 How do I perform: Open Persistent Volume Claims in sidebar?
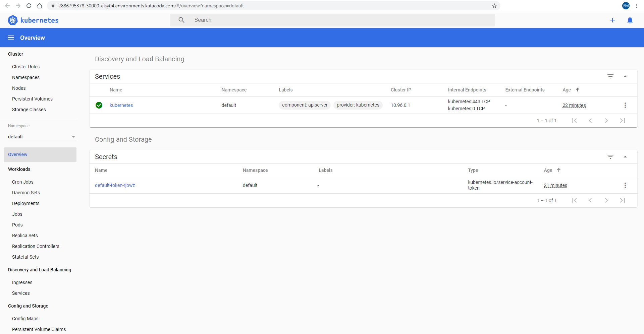(x=39, y=329)
